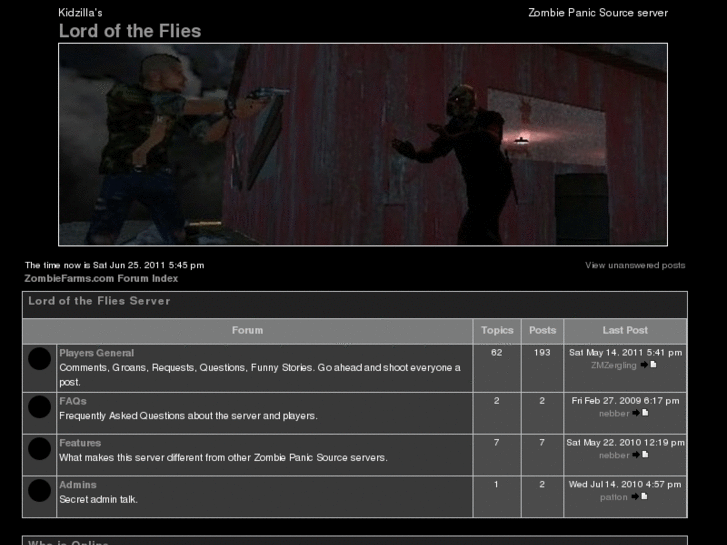View latest post icon beside ZMZergling
This screenshot has height=545, width=727.
coord(648,365)
